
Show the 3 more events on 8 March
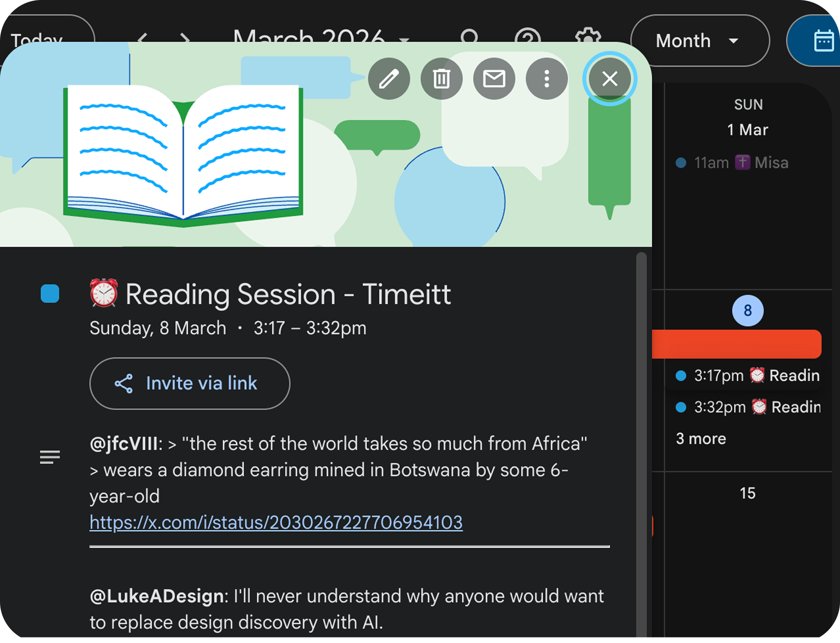click(701, 439)
